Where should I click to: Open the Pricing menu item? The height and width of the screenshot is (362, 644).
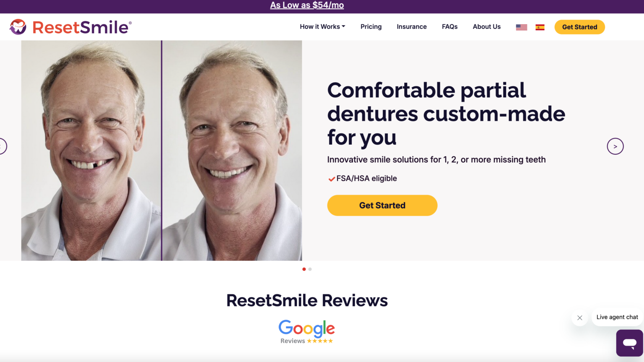click(371, 26)
